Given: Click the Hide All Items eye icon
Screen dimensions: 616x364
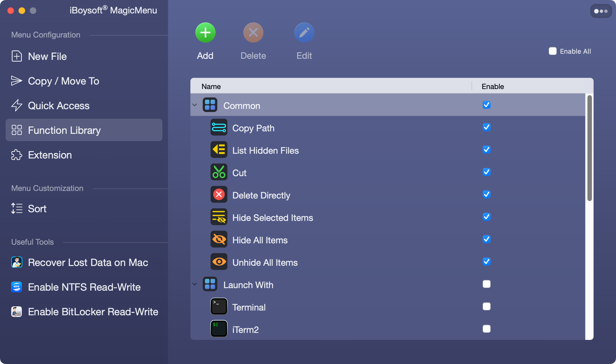Looking at the screenshot, I should click(x=219, y=239).
